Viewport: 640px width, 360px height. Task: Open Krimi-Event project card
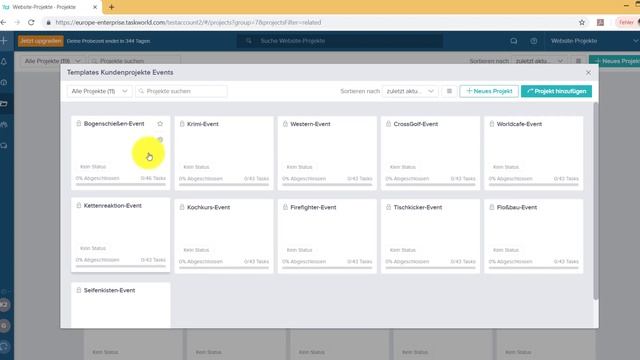click(224, 153)
